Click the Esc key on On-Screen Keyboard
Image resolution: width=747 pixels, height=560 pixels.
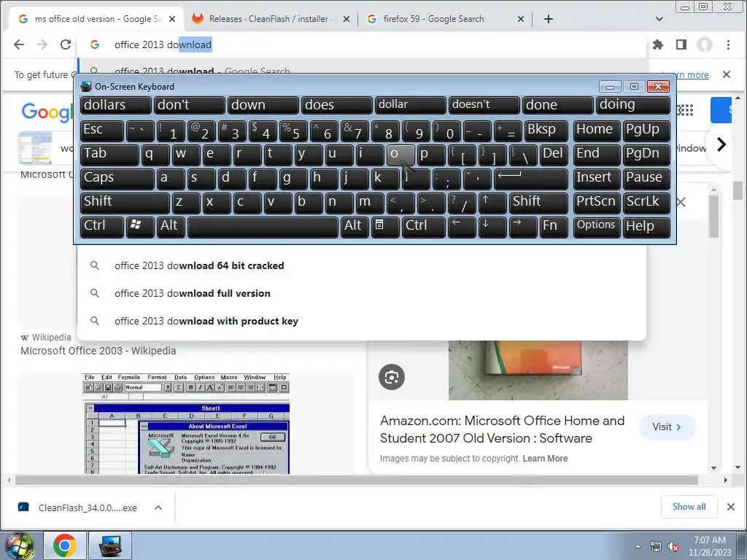point(102,131)
